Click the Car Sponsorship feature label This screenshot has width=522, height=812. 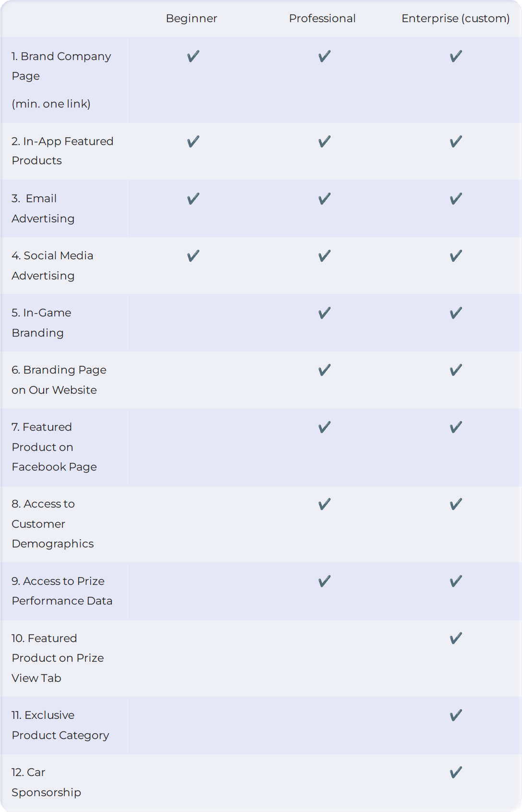coord(46,782)
